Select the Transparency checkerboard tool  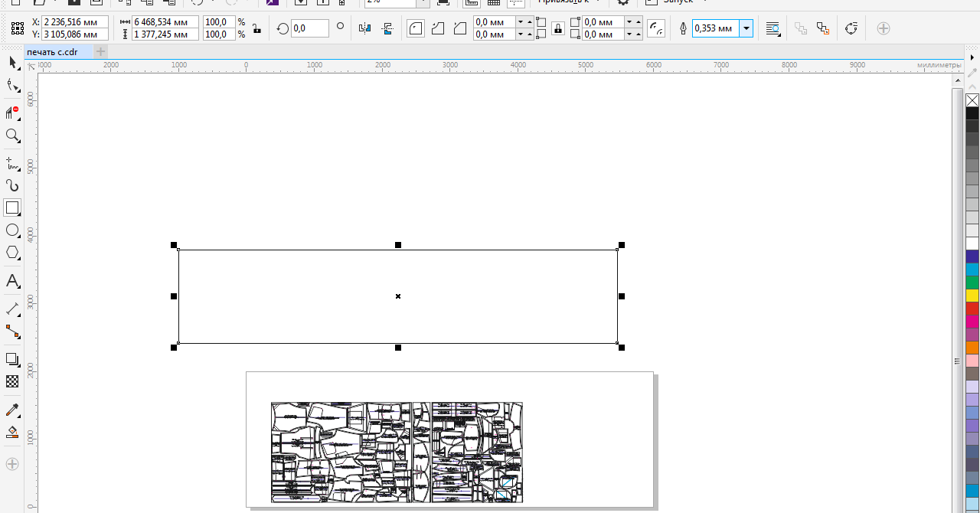pyautogui.click(x=12, y=381)
